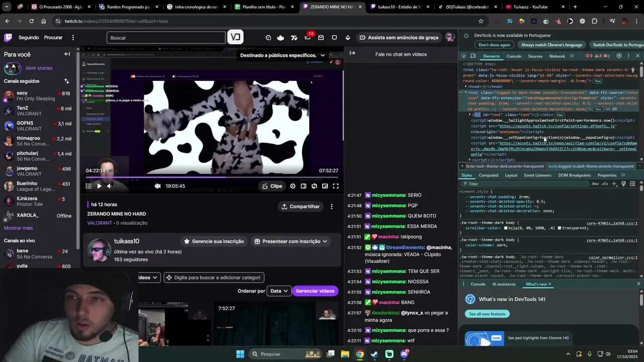Open notifications inbox showing badge 15

[x=308, y=38]
